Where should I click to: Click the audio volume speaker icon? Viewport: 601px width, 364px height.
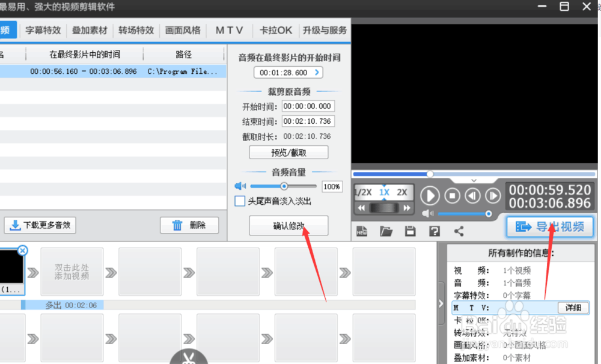240,186
